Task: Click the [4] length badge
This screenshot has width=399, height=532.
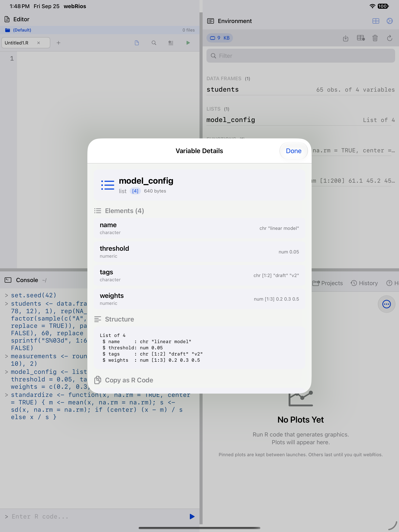Action: coord(135,191)
